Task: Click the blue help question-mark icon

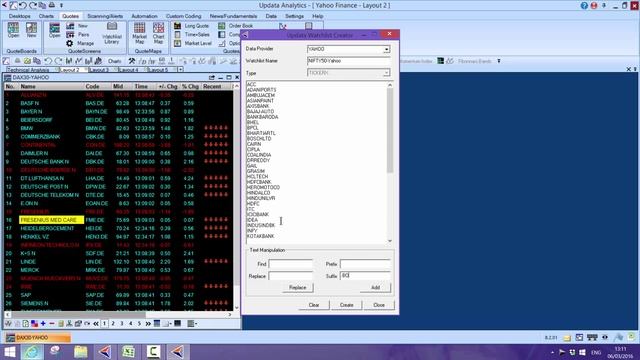Action: click(584, 5)
